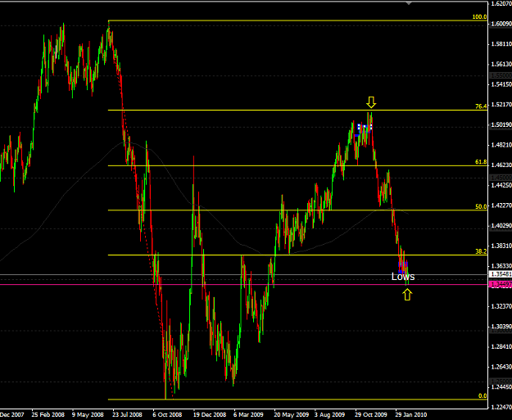Click the 1.48210 price axis value

pos(501,145)
